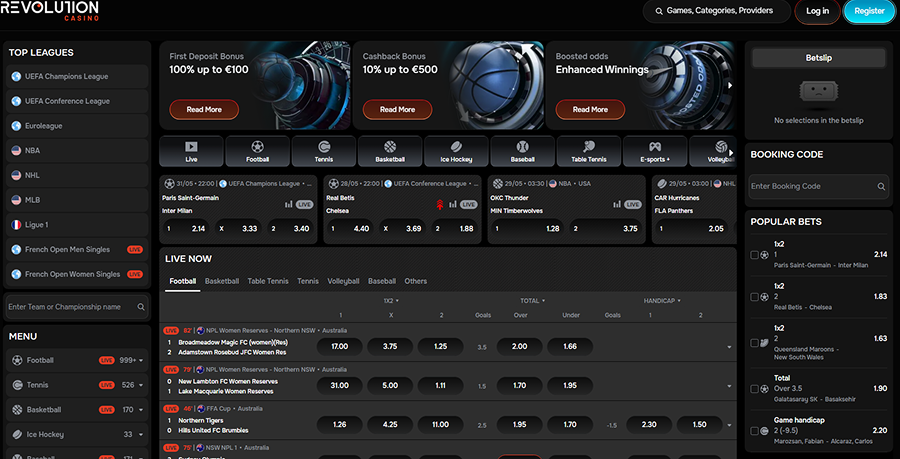Select handicap 2.30 for Northern Tigers
Image resolution: width=900 pixels, height=459 pixels.
[x=649, y=425]
